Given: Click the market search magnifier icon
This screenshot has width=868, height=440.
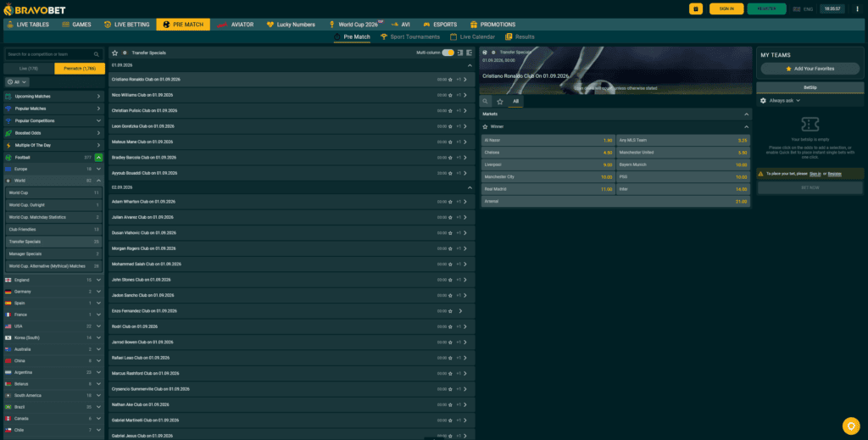Looking at the screenshot, I should click(x=485, y=101).
